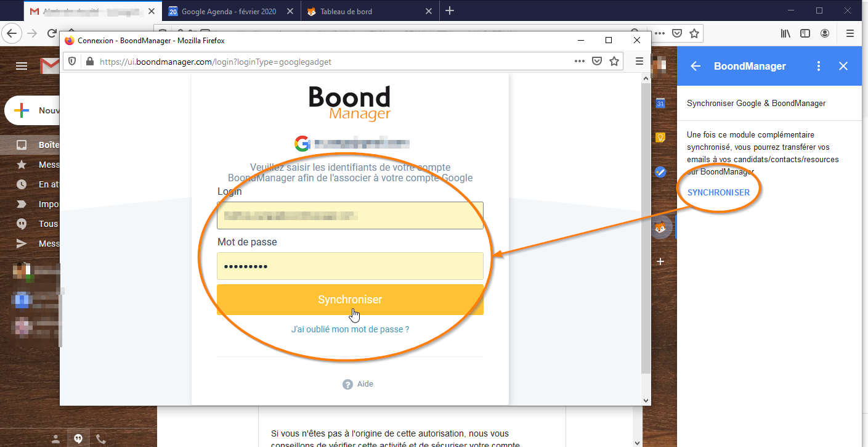The width and height of the screenshot is (868, 447).
Task: Close the Google Agenda tab
Action: [290, 11]
